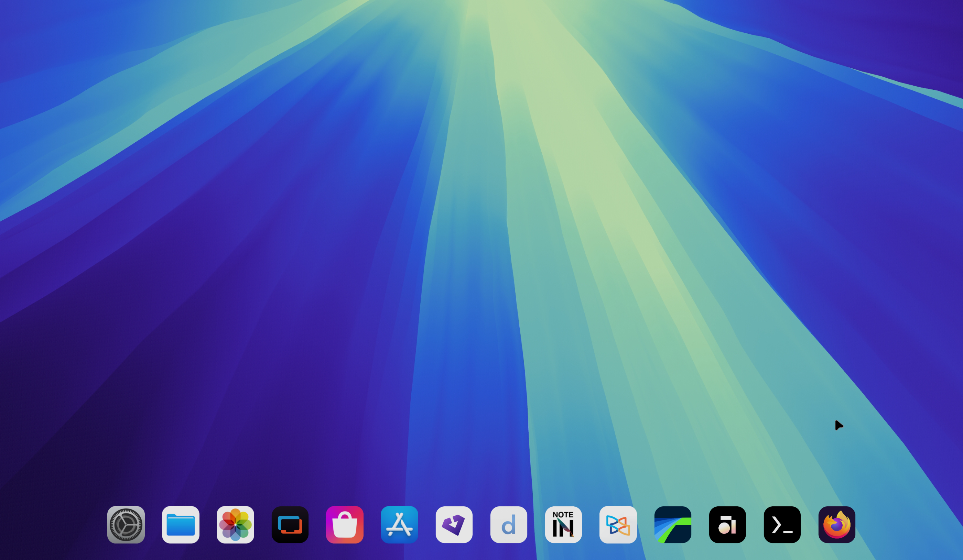Launch Terminal with the prompt icon
Viewport: 963px width, 560px height.
tap(782, 525)
